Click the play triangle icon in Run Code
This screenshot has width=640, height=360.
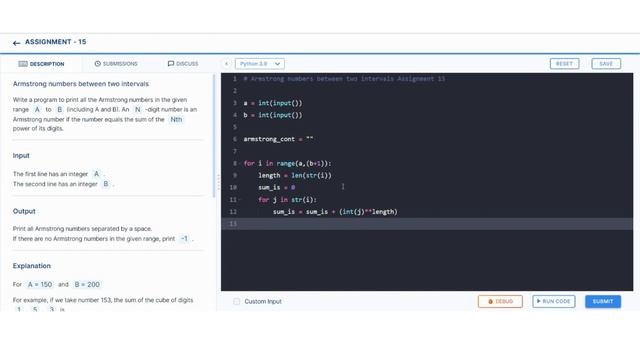(x=538, y=301)
